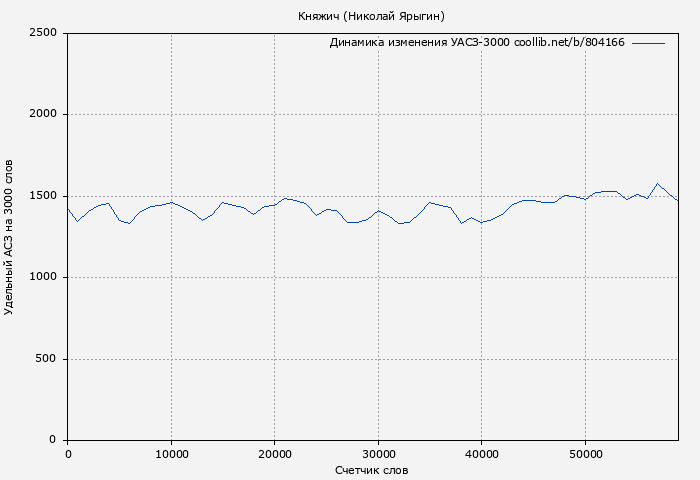
Task: Select the X-axis label "Счетчик слов"
Action: coord(371,470)
